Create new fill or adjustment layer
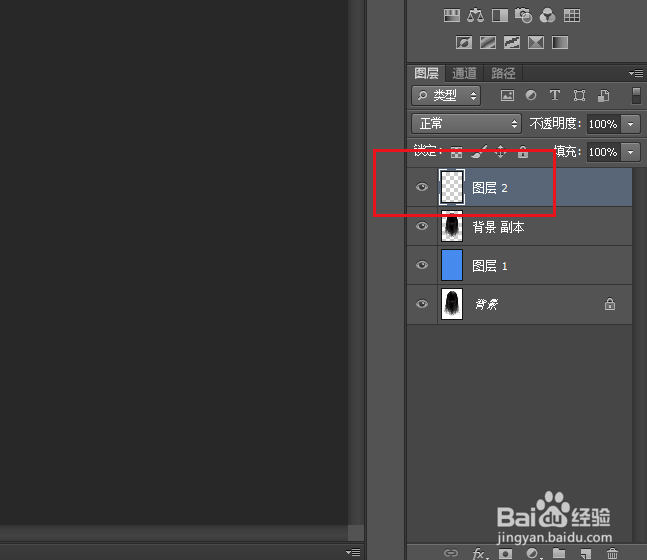The height and width of the screenshot is (560, 647). coord(533,553)
